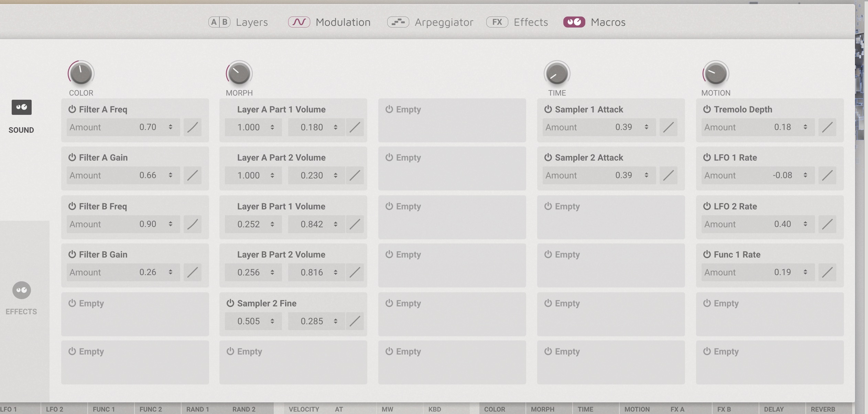The image size is (868, 414).
Task: Click the FX Effects icon
Action: point(497,22)
